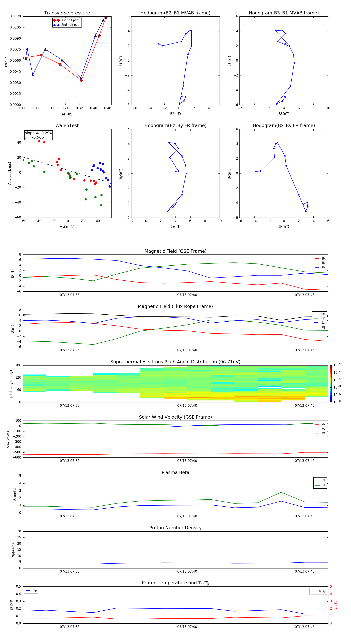351x644 pixels.
Task: Select the Vx entry in velocity legend
Action: point(320,425)
